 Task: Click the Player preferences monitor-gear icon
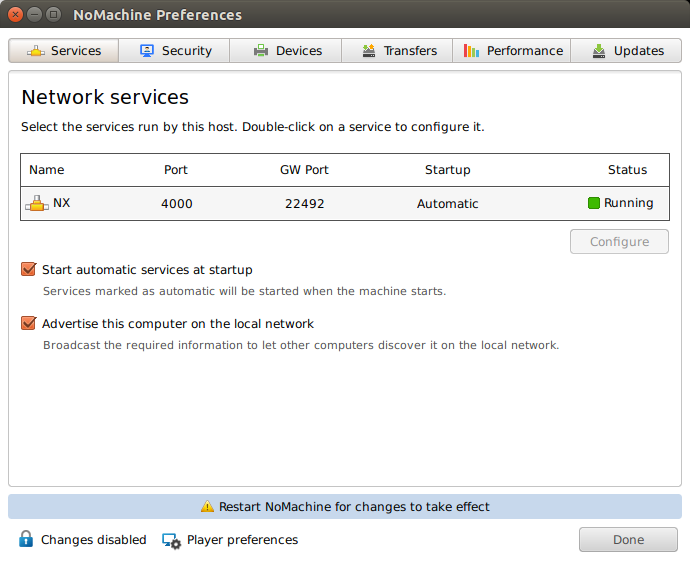[x=171, y=541]
